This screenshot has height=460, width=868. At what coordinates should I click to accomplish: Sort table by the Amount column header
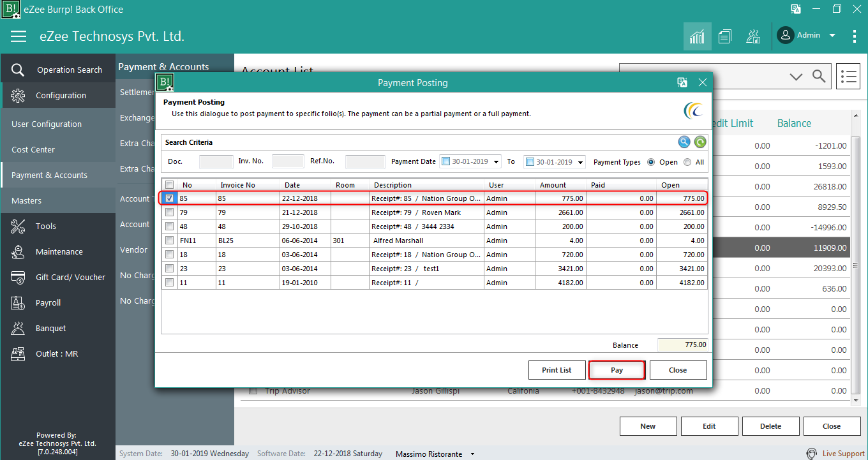[560, 185]
